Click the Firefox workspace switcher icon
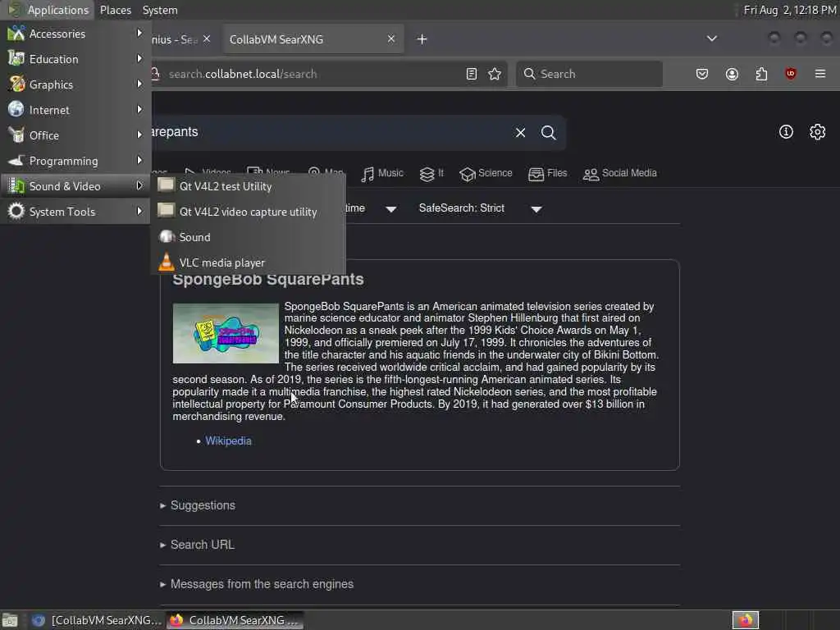 point(745,620)
